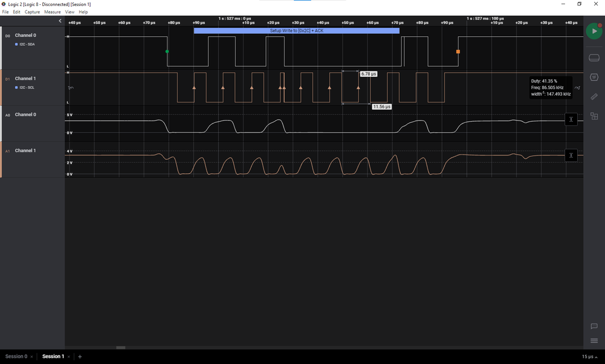Collapse the channel sidebar with the chevron
This screenshot has width=605, height=364.
[x=60, y=21]
